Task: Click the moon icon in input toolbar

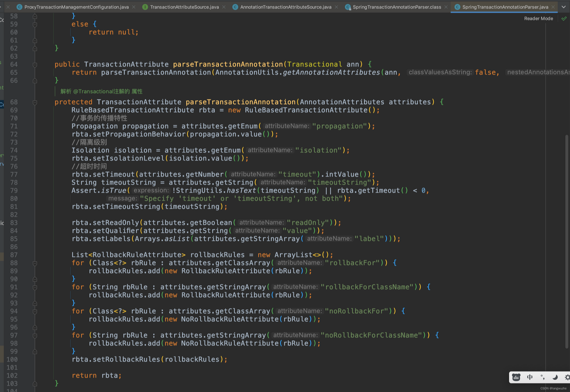Action: coord(555,377)
